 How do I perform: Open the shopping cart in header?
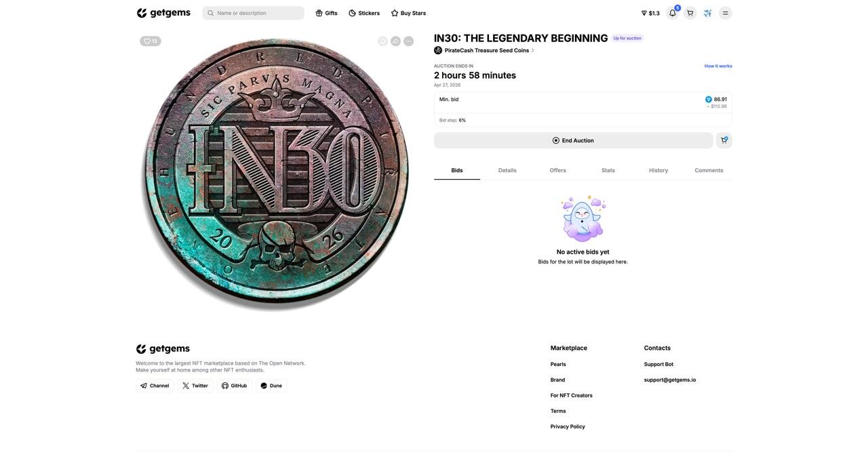[x=690, y=13]
